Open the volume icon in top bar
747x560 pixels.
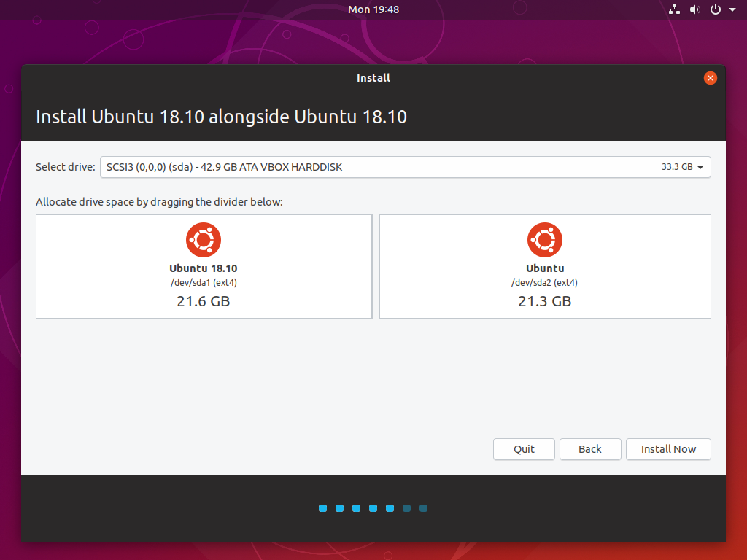(695, 9)
